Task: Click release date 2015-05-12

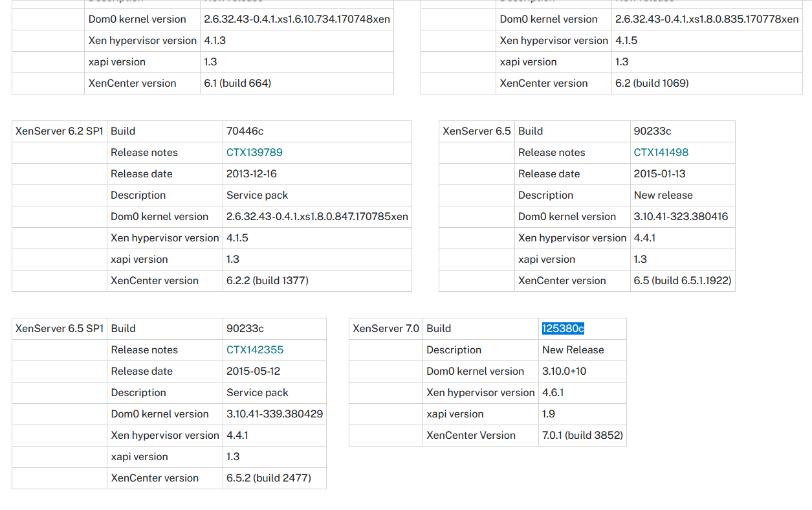Action: point(253,371)
